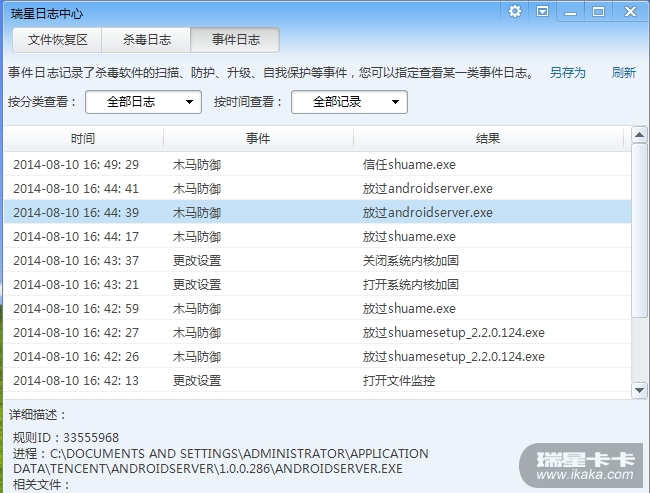The height and width of the screenshot is (493, 650).
Task: Click the 打开文件监控 result cell
Action: tap(399, 381)
